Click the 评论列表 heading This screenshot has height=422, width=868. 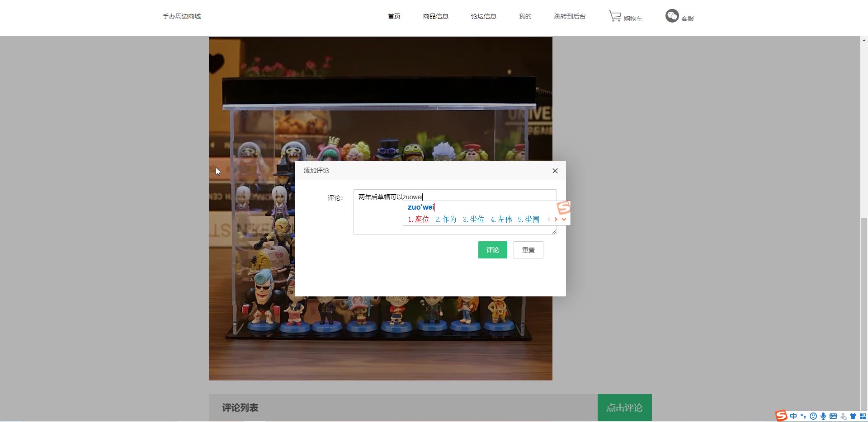(240, 408)
